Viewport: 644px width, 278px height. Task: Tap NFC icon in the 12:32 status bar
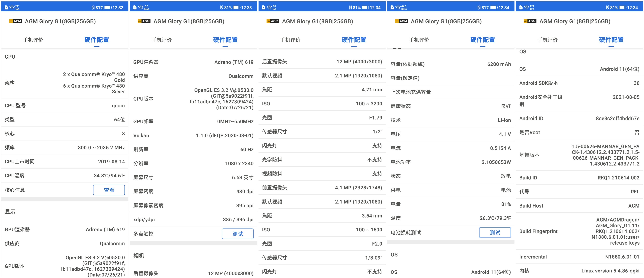[93, 7]
